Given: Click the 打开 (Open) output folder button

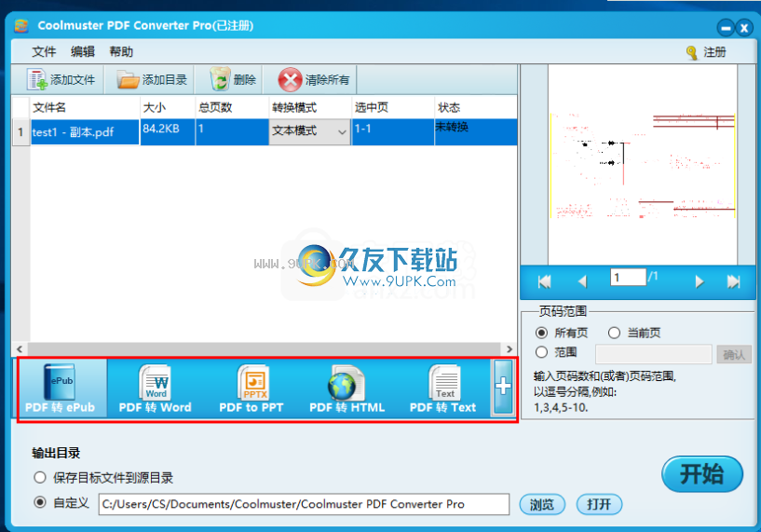Looking at the screenshot, I should 599,504.
